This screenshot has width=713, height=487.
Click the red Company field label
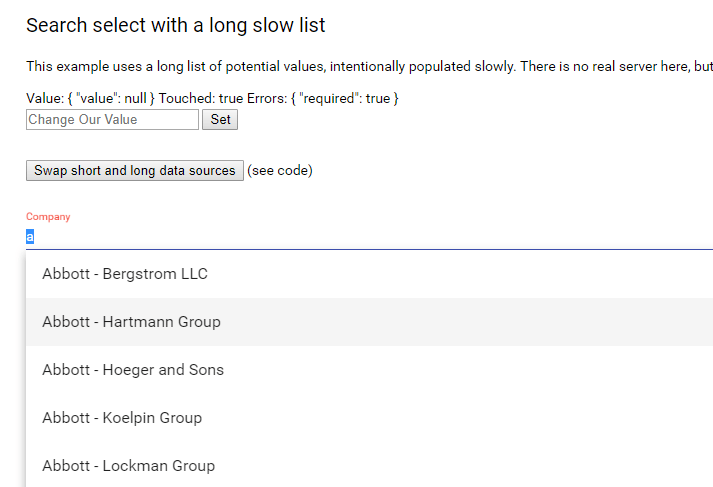click(48, 216)
